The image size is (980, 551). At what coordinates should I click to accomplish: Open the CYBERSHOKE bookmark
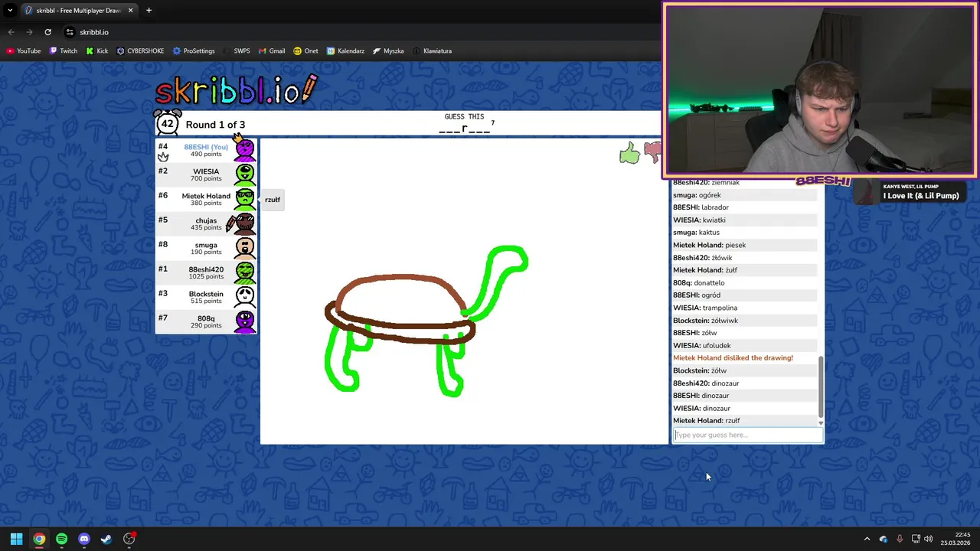click(x=140, y=51)
